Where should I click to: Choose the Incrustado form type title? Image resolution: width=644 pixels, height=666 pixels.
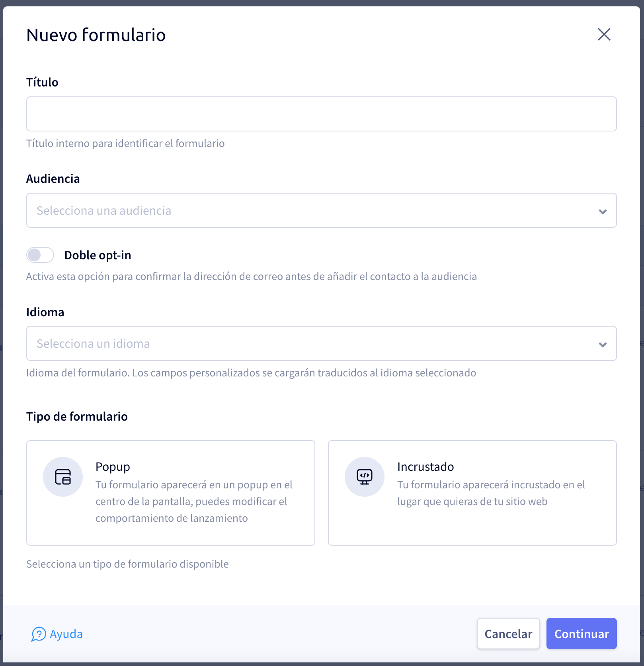(x=425, y=467)
